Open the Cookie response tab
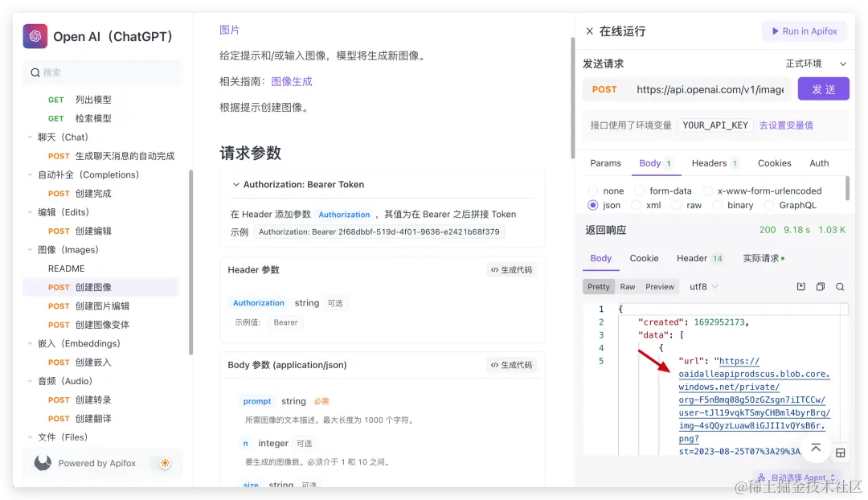This screenshot has height=500, width=868. tap(644, 258)
